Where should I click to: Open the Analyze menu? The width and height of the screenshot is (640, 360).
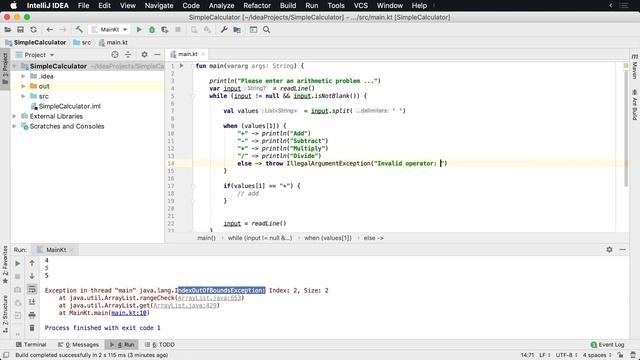(221, 6)
